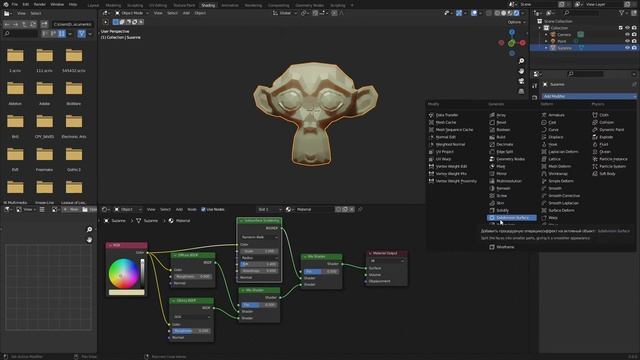Open Slot 1 material slot dropdown
This screenshot has height=360, width=640.
tap(269, 209)
